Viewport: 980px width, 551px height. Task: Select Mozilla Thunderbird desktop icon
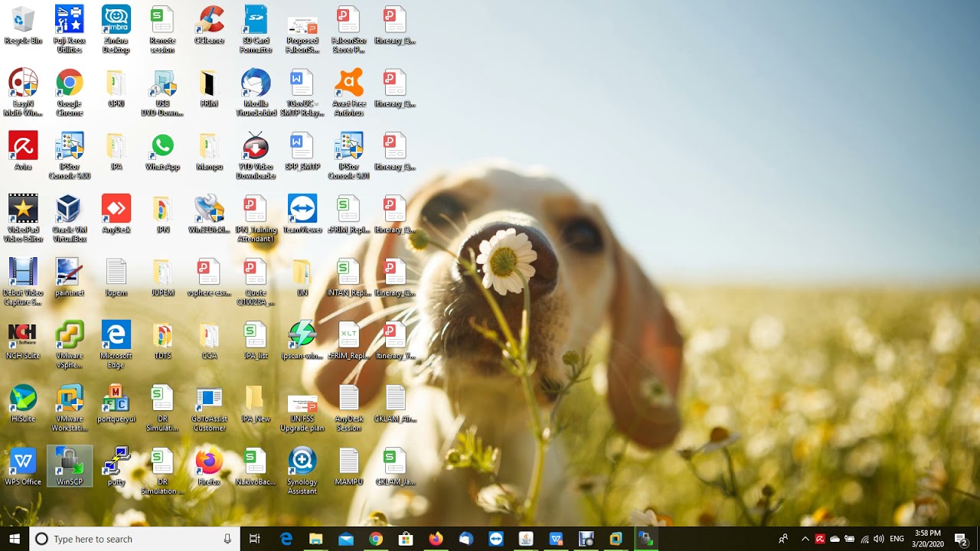tap(256, 93)
